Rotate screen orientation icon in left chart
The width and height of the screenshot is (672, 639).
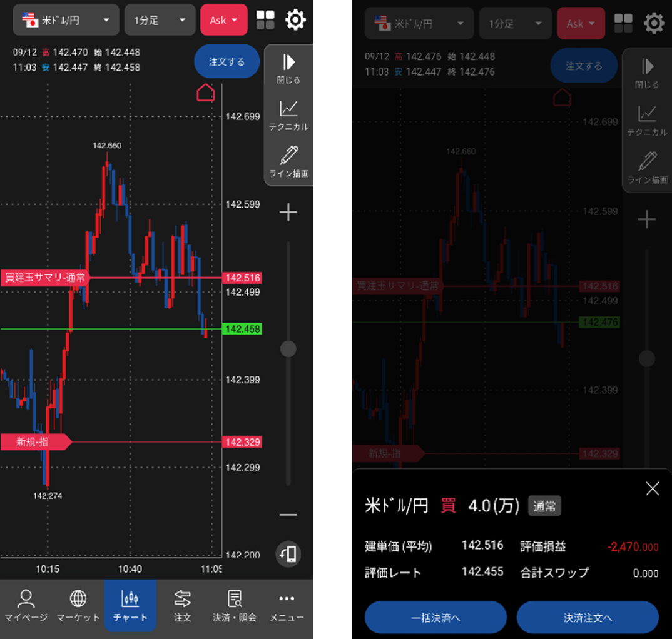click(288, 554)
